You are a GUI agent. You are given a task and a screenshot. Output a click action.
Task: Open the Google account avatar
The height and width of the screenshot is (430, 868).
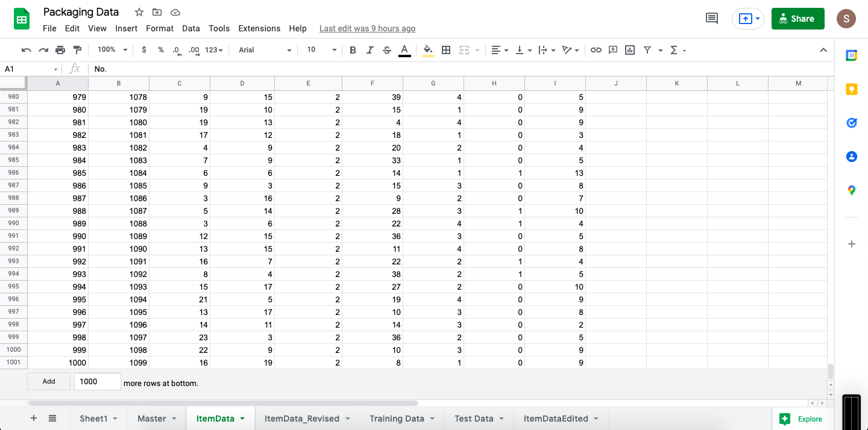(846, 19)
